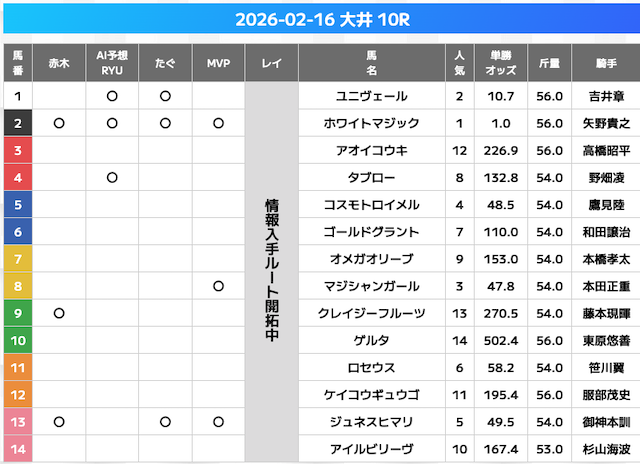Click the 赤木 circle mark for horse 9
Screen dimensions: 640x464
click(59, 313)
